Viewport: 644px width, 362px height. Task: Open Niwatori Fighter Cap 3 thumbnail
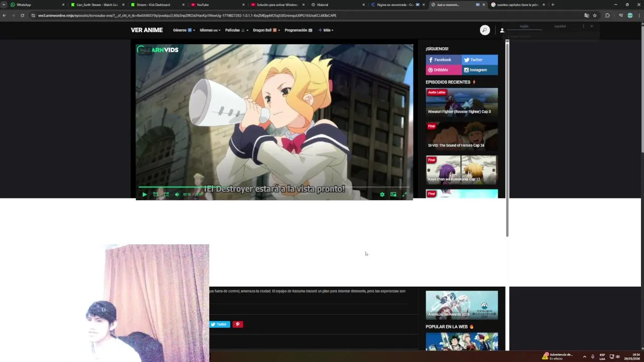click(x=462, y=103)
